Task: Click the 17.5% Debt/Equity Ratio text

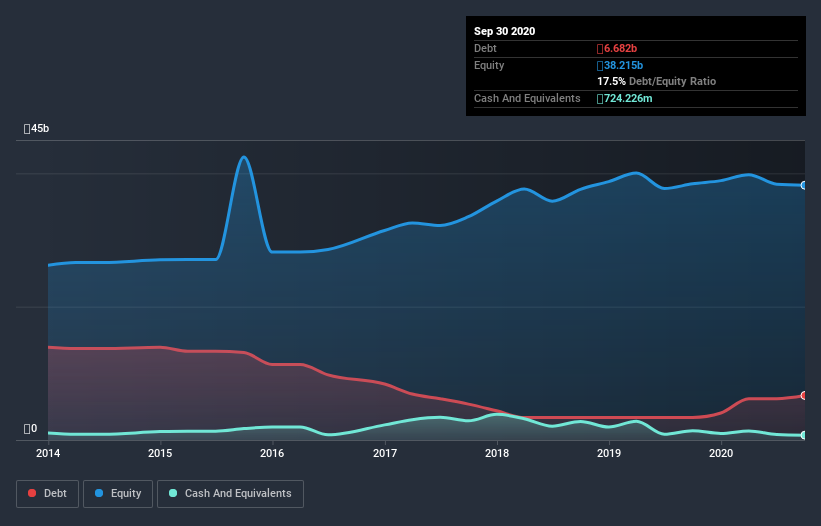Action: [x=657, y=82]
